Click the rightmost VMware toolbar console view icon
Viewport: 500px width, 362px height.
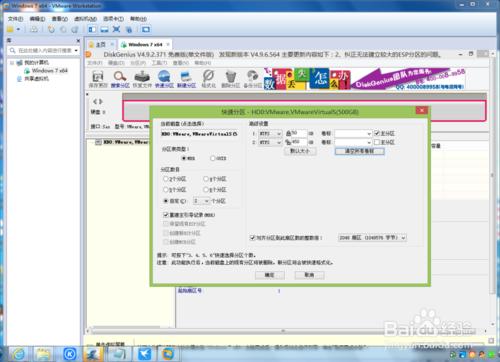[146, 29]
